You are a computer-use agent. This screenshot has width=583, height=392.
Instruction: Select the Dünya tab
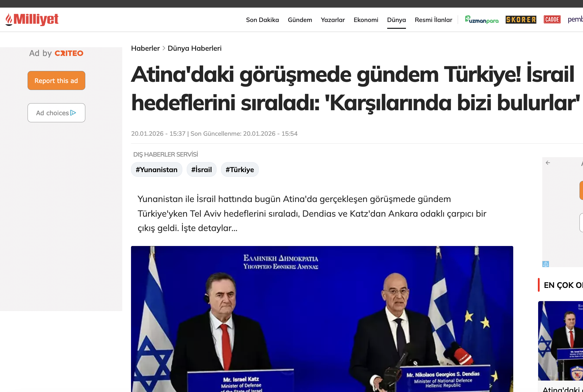click(396, 20)
